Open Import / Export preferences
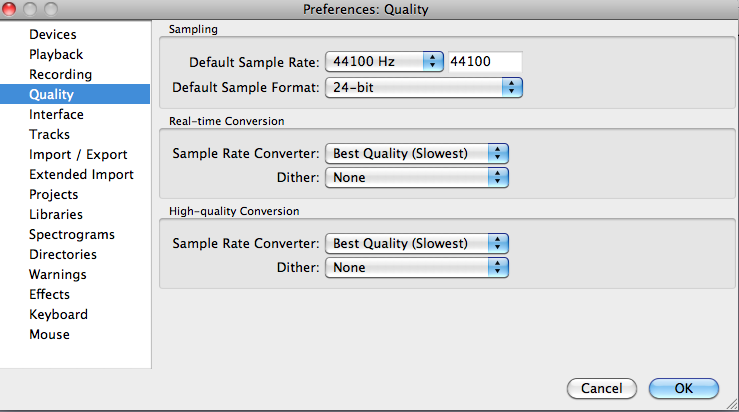The image size is (739, 412). [78, 155]
